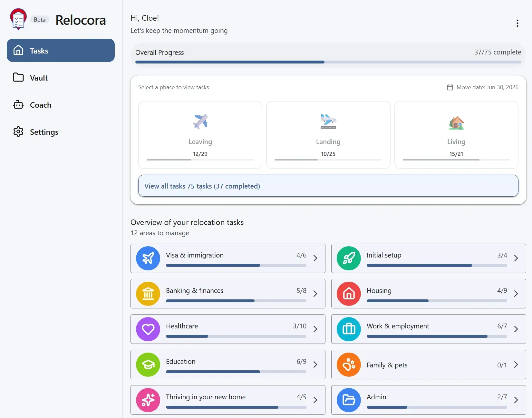Select the Living phase 15/21 count
The width and height of the screenshot is (532, 418).
(x=456, y=154)
